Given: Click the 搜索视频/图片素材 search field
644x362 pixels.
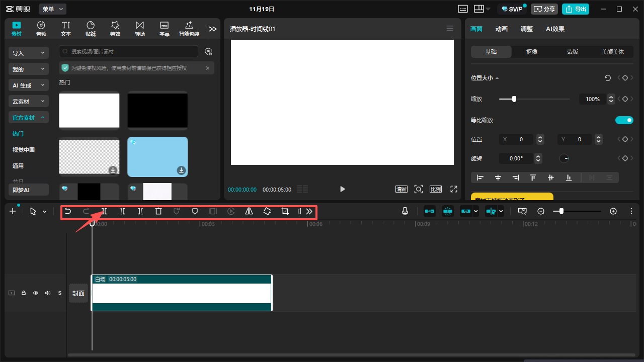Looking at the screenshot, I should (x=129, y=51).
